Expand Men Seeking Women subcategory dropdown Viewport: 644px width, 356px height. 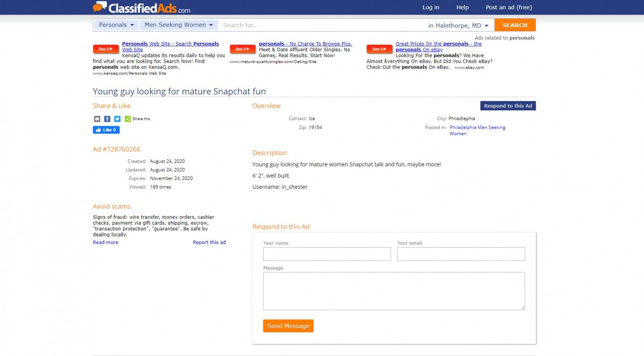coord(179,25)
